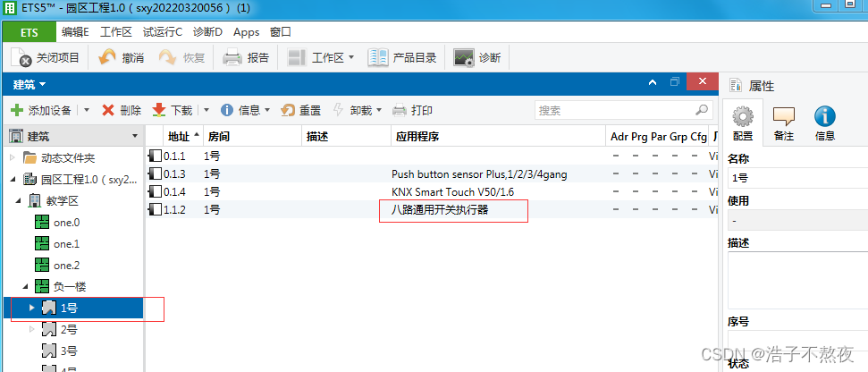The height and width of the screenshot is (372, 868).
Task: Select the 教学区 tree item
Action: coord(53,200)
